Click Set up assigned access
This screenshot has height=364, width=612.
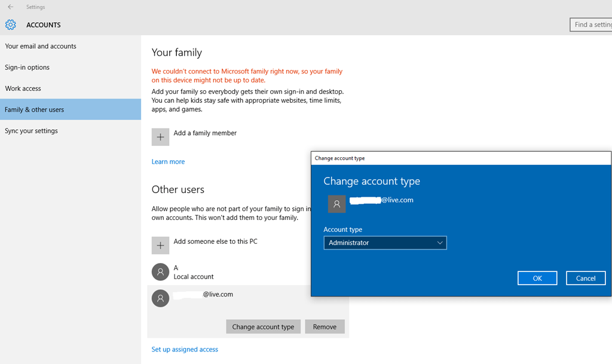click(x=185, y=348)
